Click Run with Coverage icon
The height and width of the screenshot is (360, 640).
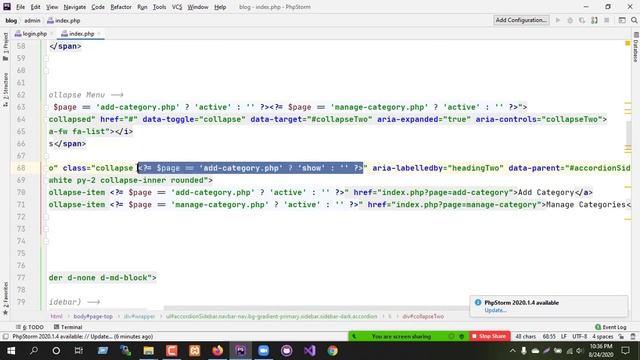pyautogui.click(x=582, y=20)
